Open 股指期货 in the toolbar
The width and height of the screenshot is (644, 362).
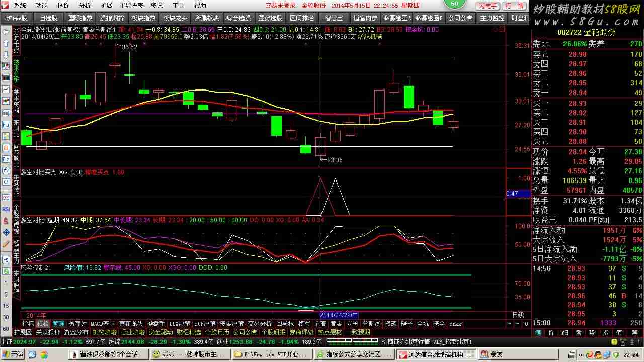(x=112, y=18)
